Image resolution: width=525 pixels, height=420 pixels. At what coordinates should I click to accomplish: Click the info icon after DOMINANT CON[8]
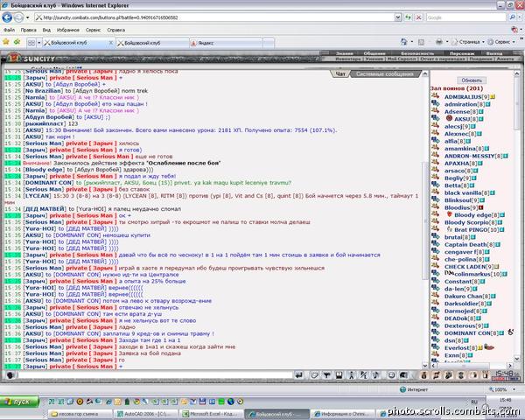[501, 333]
